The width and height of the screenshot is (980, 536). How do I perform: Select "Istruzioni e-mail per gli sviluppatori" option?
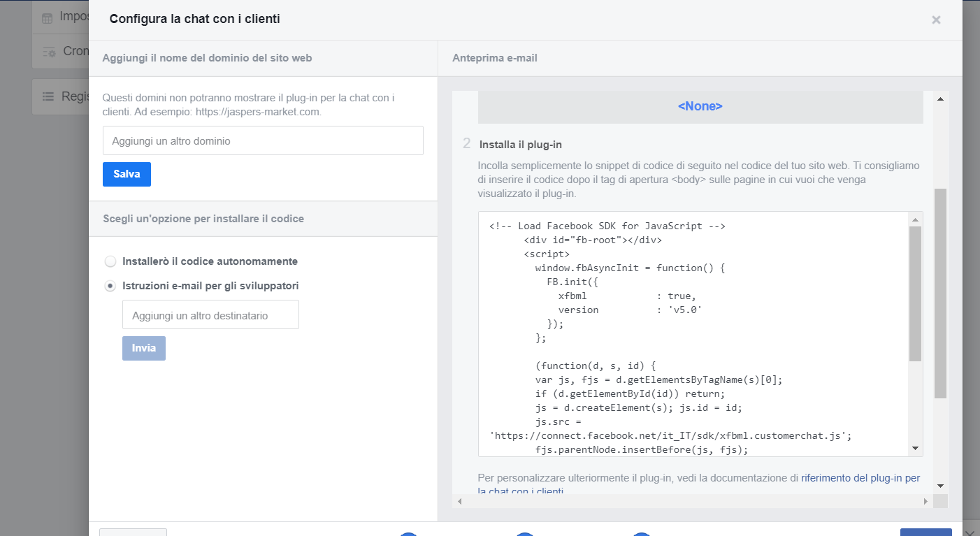pos(110,286)
